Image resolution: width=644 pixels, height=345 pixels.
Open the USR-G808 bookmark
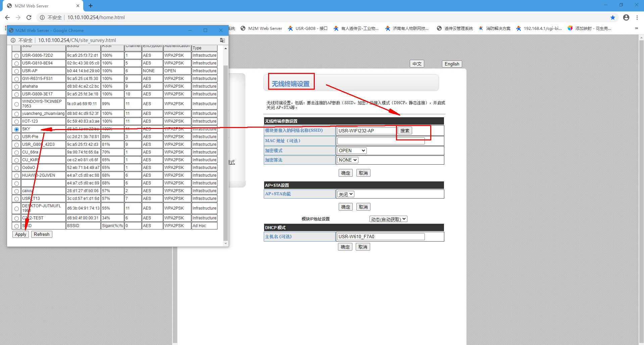point(308,29)
